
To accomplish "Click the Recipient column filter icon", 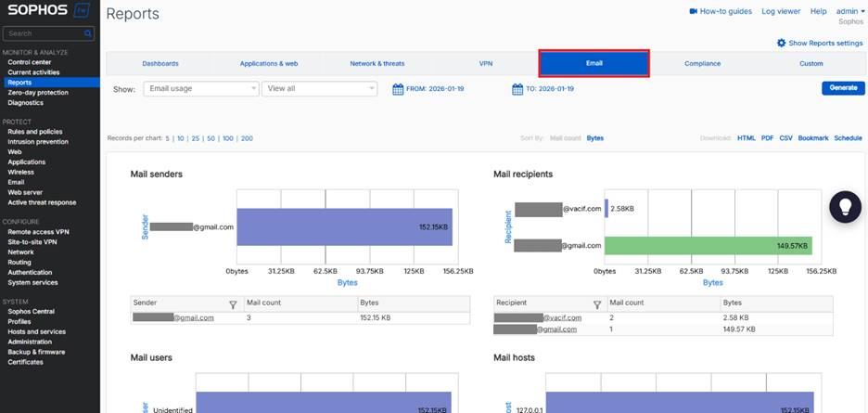I will (x=596, y=303).
